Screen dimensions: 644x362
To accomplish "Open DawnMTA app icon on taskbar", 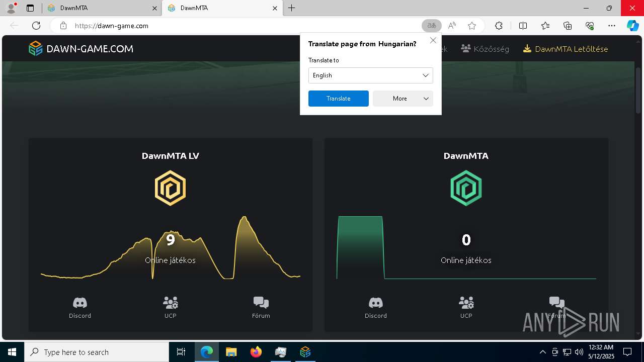I will click(x=305, y=352).
